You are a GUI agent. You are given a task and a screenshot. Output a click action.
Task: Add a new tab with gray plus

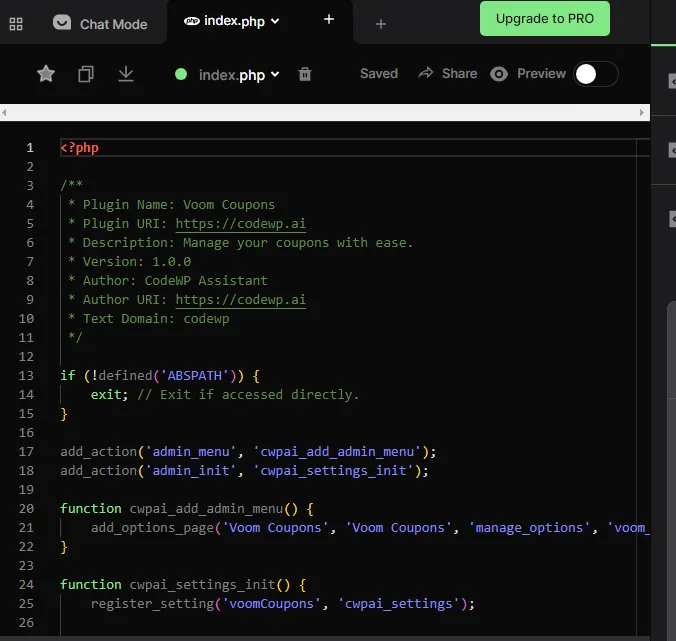pyautogui.click(x=381, y=24)
